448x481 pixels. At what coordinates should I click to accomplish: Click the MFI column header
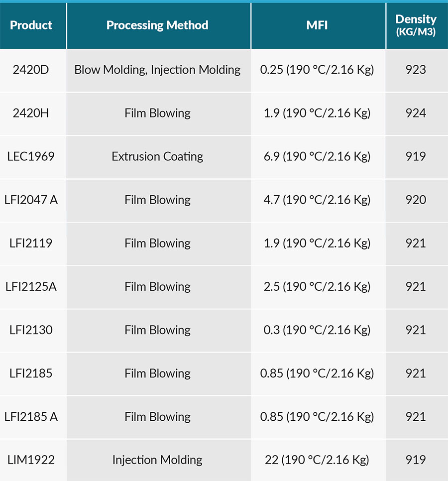317,25
